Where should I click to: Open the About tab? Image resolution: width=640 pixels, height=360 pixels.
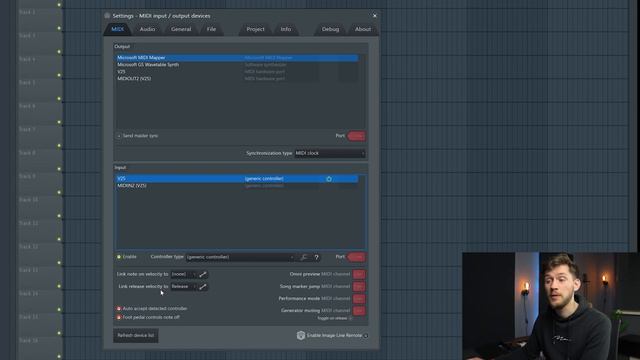pos(363,29)
